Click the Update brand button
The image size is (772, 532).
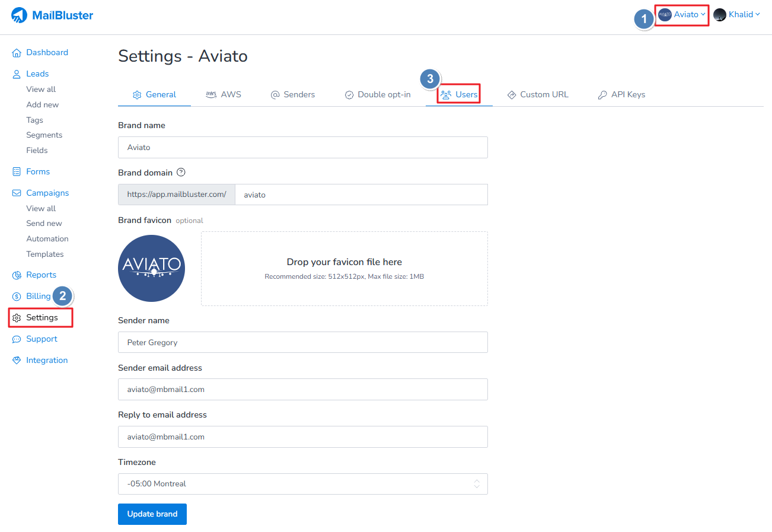pyautogui.click(x=152, y=514)
